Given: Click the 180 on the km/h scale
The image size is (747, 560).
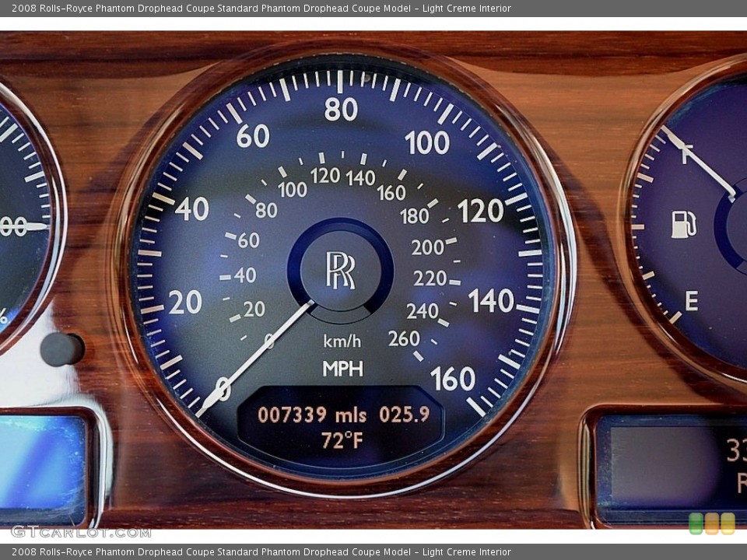Looking at the screenshot, I should pos(415,217).
